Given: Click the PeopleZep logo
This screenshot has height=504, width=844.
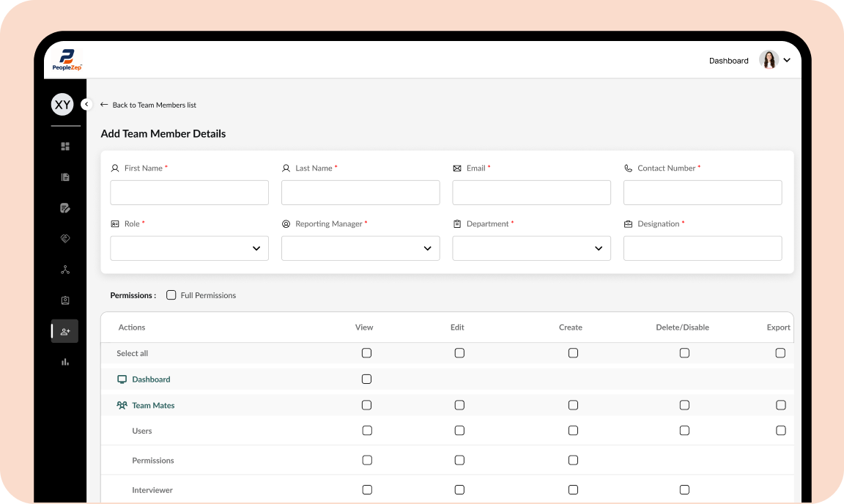Looking at the screenshot, I should [67, 60].
